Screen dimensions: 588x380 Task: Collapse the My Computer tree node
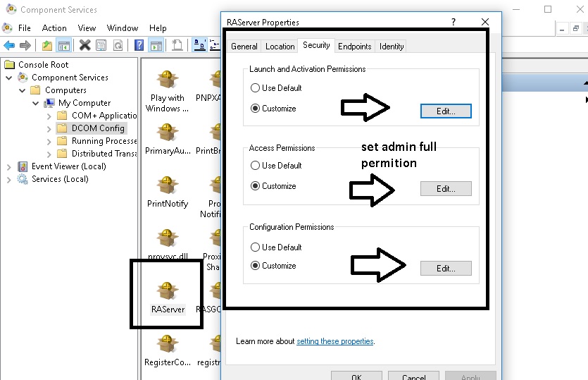[x=36, y=103]
